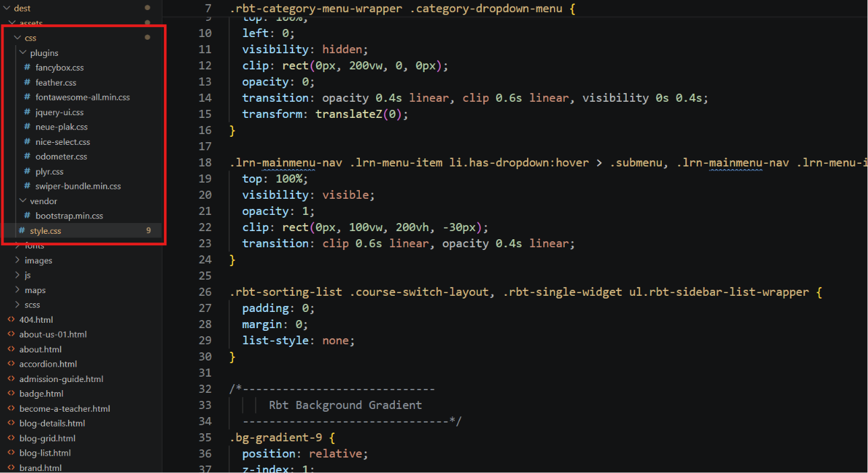Open neue-plak.css file
The height and width of the screenshot is (473, 868).
point(61,127)
